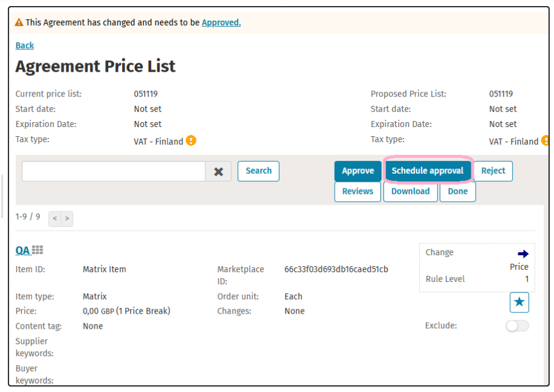Click into the search text field
Image resolution: width=554 pixels, height=392 pixels.
pos(114,171)
